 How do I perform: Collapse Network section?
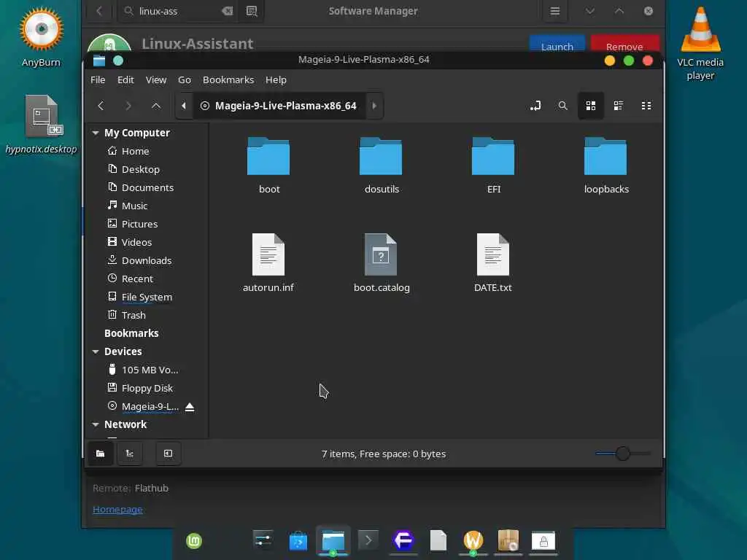point(96,424)
